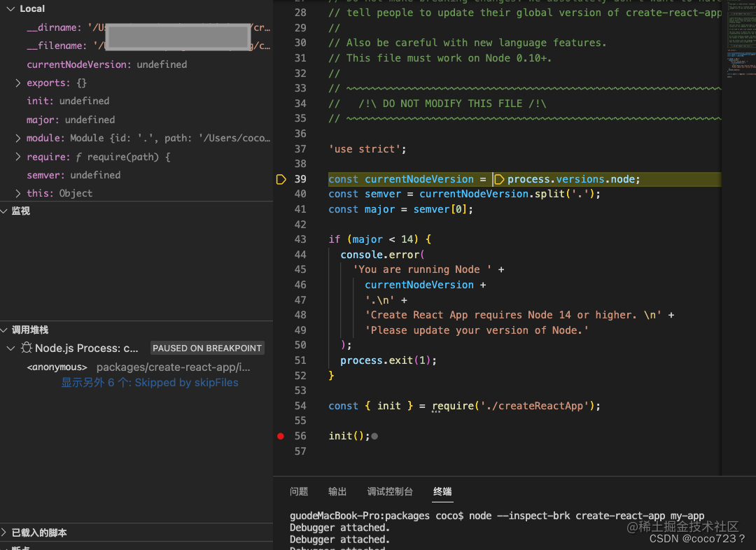Expand the 已载入的脚本 section

[x=4, y=533]
